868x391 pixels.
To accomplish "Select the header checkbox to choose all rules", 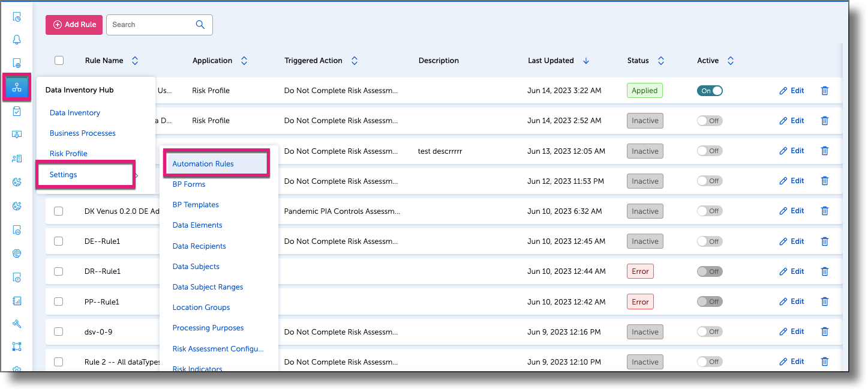I will (58, 60).
